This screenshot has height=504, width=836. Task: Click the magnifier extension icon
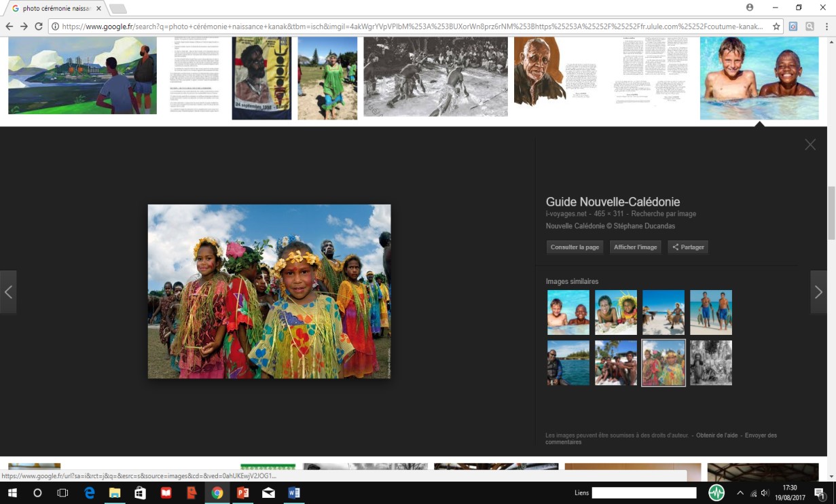tap(810, 26)
